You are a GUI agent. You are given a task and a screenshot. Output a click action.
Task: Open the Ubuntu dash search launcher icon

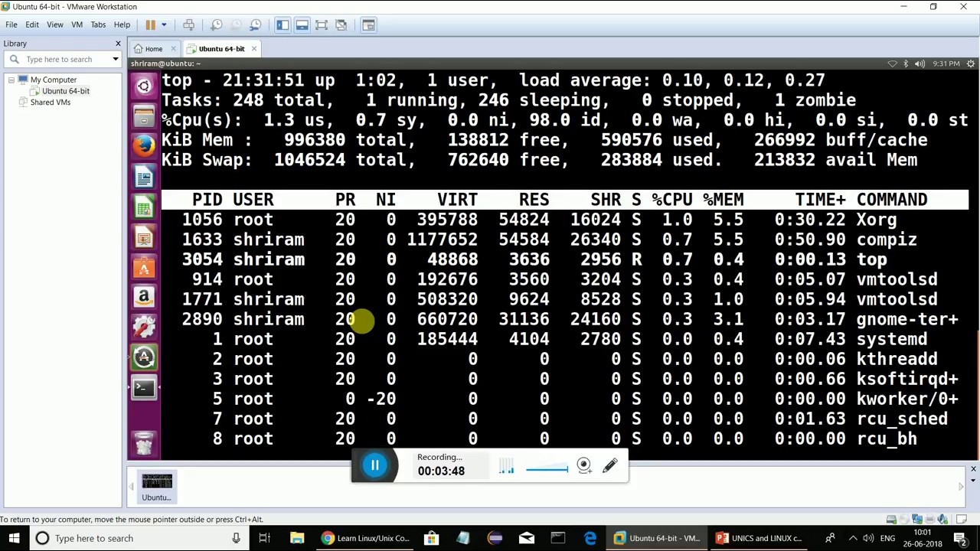point(144,86)
